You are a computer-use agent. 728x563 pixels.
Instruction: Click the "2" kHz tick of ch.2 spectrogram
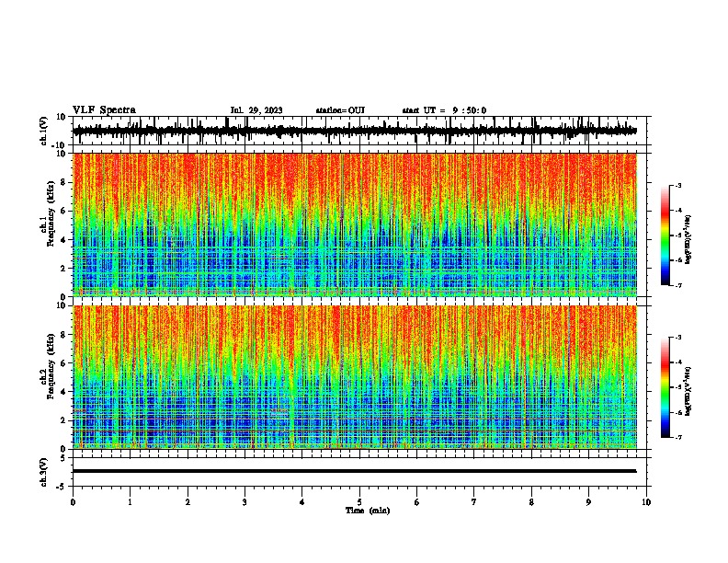coord(64,420)
